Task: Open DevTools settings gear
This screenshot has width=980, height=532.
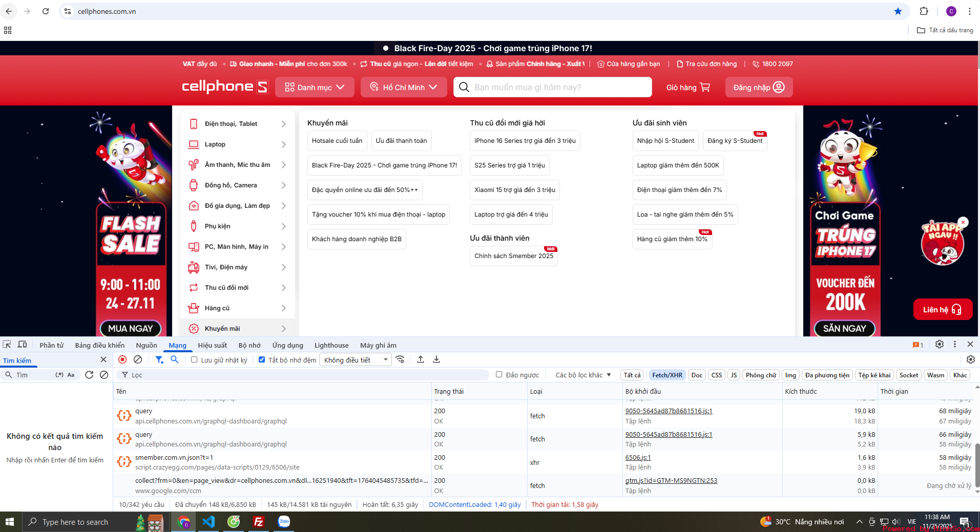Action: 939,345
